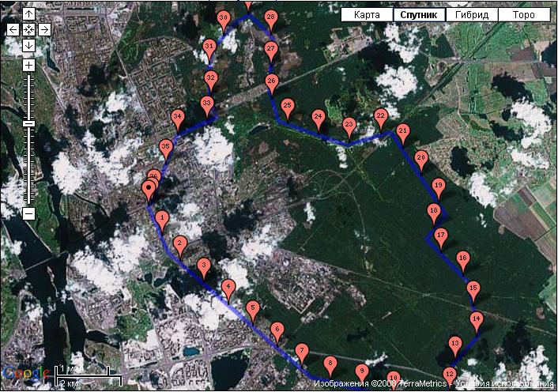Select route marker number 5
This screenshot has height=392, width=558.
coord(252,308)
